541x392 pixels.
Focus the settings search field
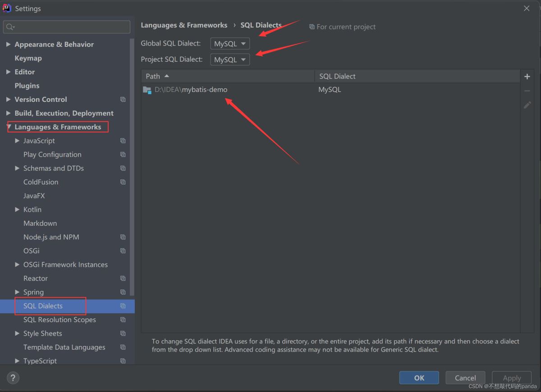click(67, 27)
